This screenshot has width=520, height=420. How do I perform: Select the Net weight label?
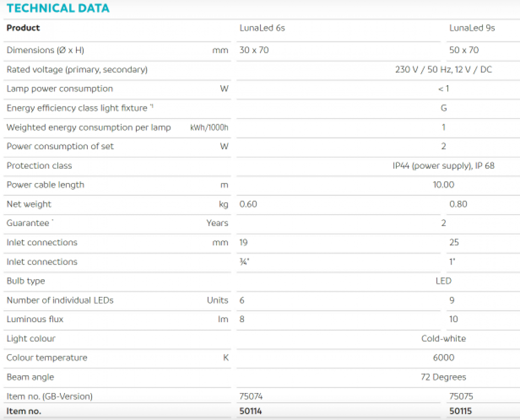(x=29, y=204)
